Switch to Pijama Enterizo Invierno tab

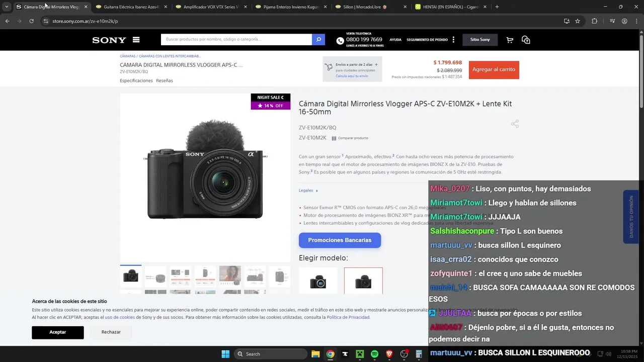pyautogui.click(x=290, y=7)
